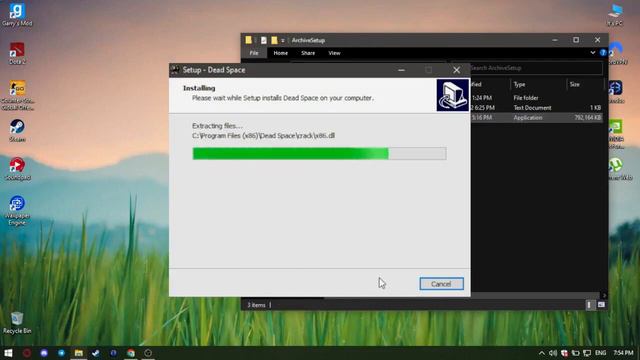Switch to large icons view in Explorer status bar
This screenshot has width=640, height=360.
pyautogui.click(x=601, y=305)
